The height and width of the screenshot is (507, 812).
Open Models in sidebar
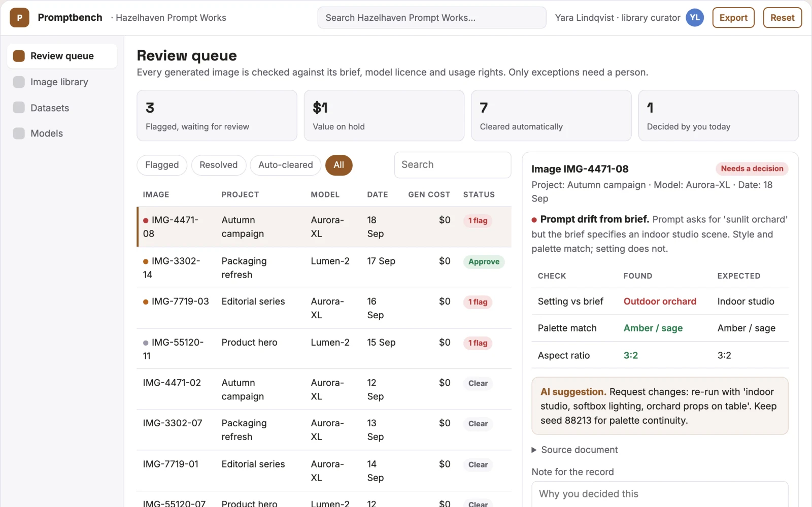coord(62,133)
